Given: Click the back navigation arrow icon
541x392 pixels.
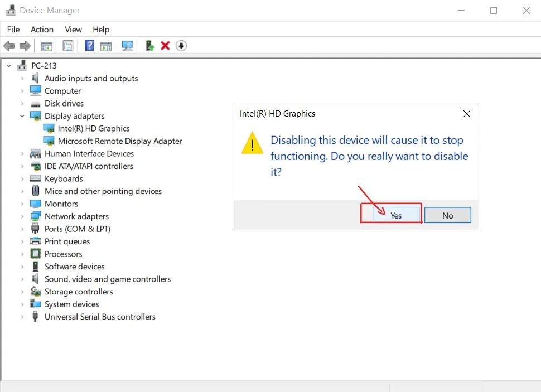Looking at the screenshot, I should (9, 45).
